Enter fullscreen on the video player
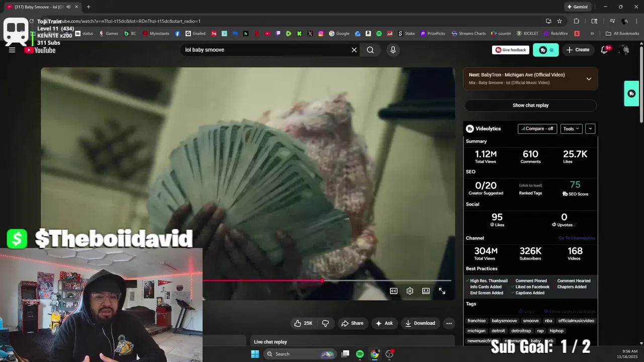The width and height of the screenshot is (644, 362). coord(442,291)
